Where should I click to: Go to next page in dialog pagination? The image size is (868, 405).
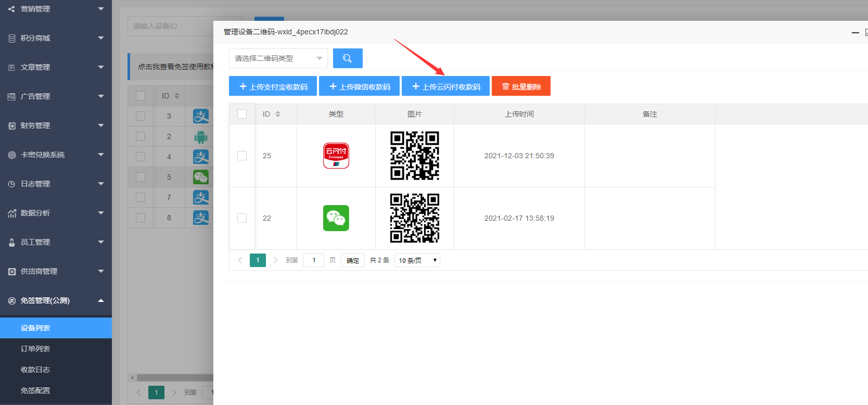[x=276, y=260]
